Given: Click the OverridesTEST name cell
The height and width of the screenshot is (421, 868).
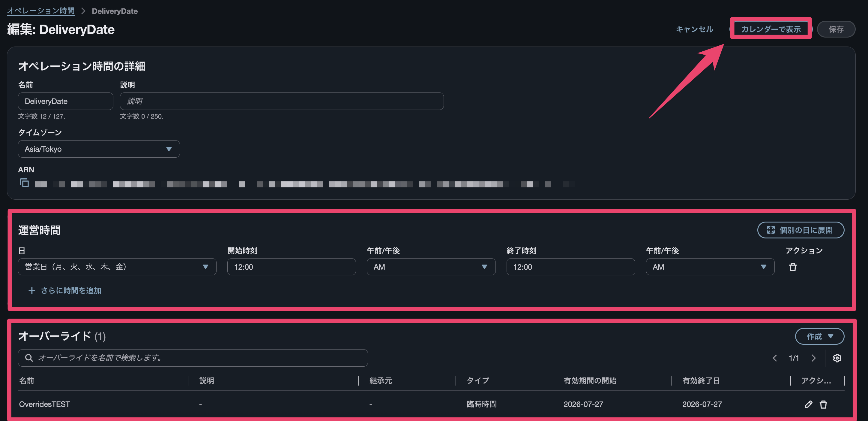Looking at the screenshot, I should tap(44, 404).
